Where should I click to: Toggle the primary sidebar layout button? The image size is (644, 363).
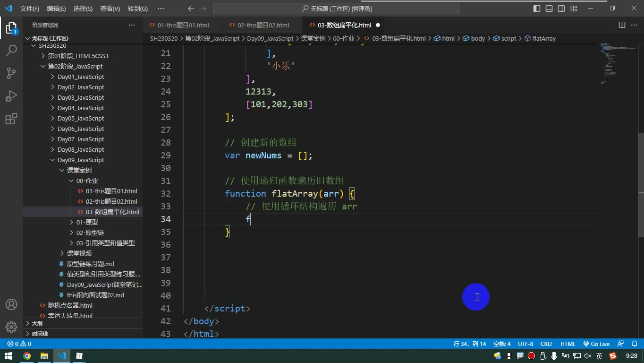point(537,9)
